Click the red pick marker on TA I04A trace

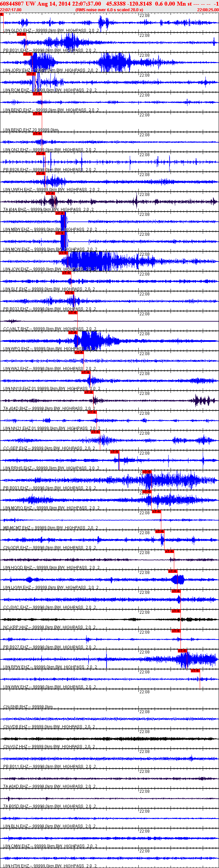(x=50, y=193)
